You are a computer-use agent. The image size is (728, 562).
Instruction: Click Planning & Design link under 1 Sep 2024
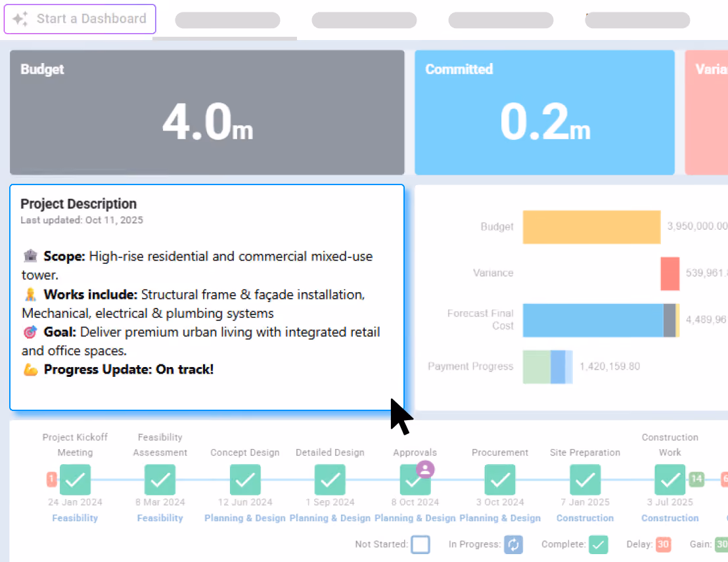330,518
